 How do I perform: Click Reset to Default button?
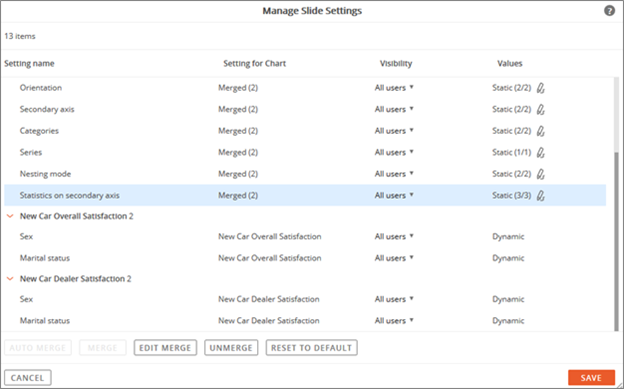312,348
